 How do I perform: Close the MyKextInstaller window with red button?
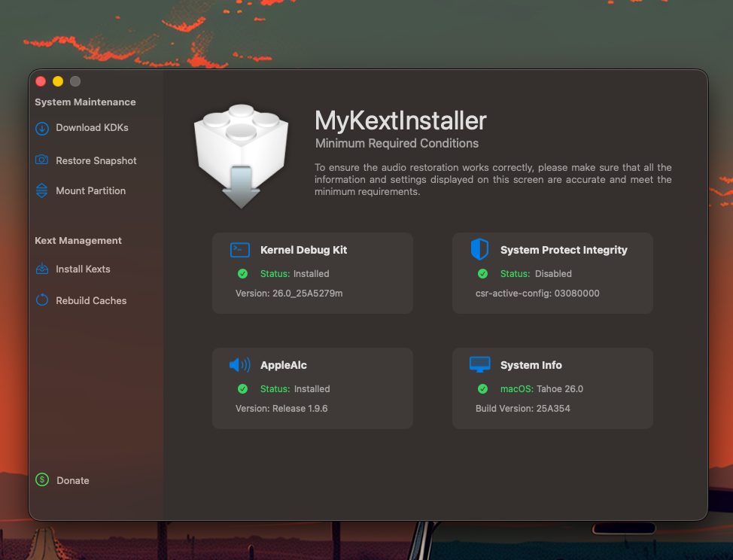[x=41, y=81]
